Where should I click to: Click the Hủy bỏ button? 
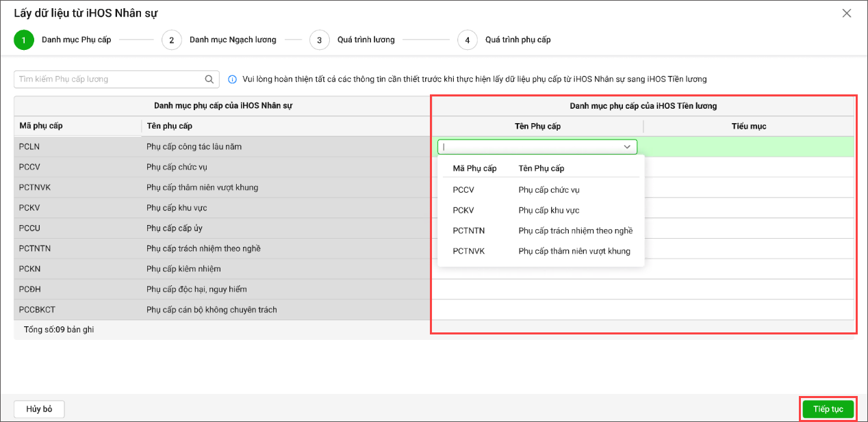39,409
